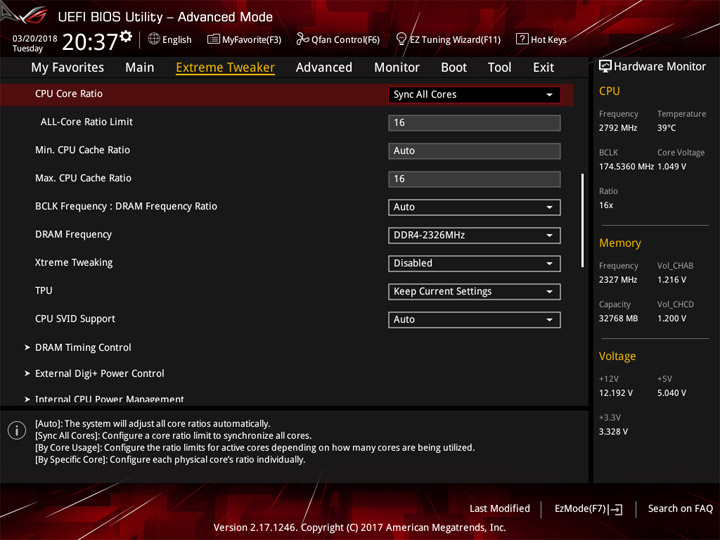720x540 pixels.
Task: Click the Max. CPU Cache Ratio field
Action: click(474, 179)
